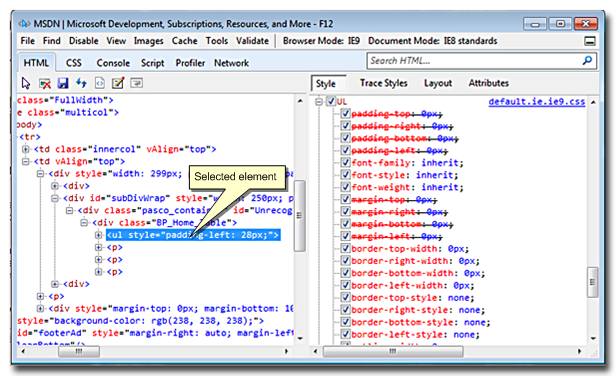Toggle the padding-right property checkbox
The image size is (616, 377).
coord(345,126)
